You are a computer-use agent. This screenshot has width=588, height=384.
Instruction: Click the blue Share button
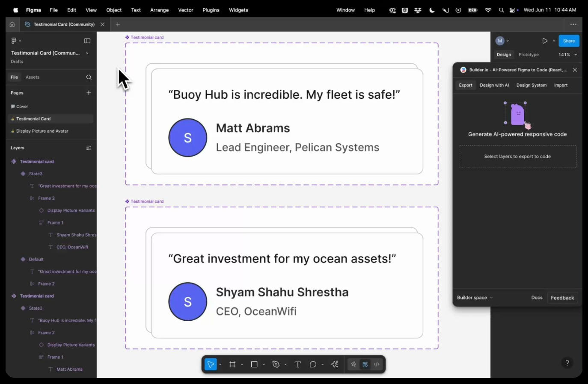[x=569, y=41]
